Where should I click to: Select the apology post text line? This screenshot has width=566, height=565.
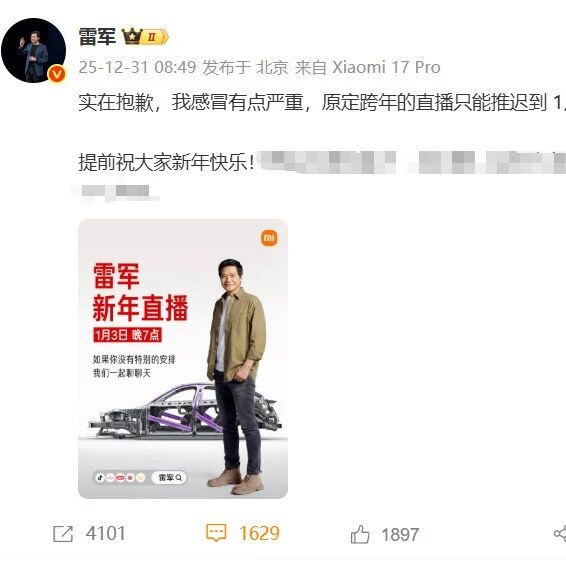[x=322, y=102]
